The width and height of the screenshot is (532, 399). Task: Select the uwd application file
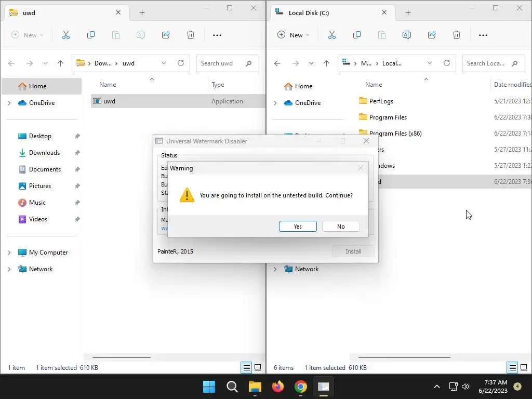point(178,101)
